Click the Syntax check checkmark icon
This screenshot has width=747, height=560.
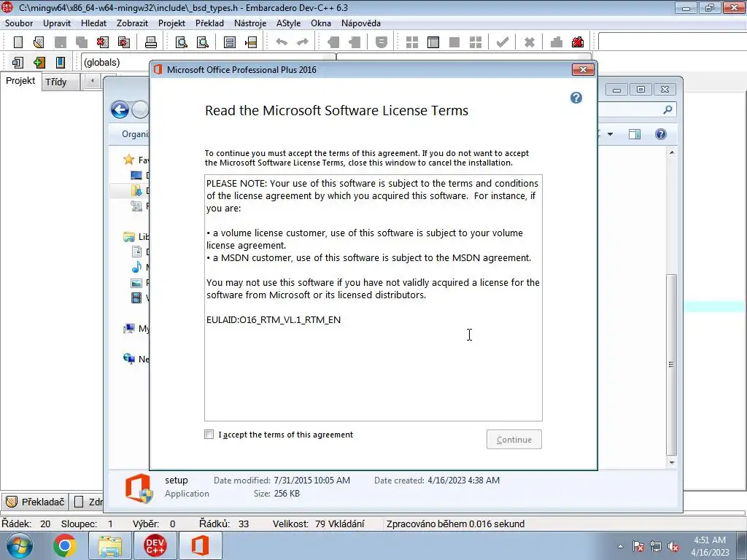[x=502, y=42]
